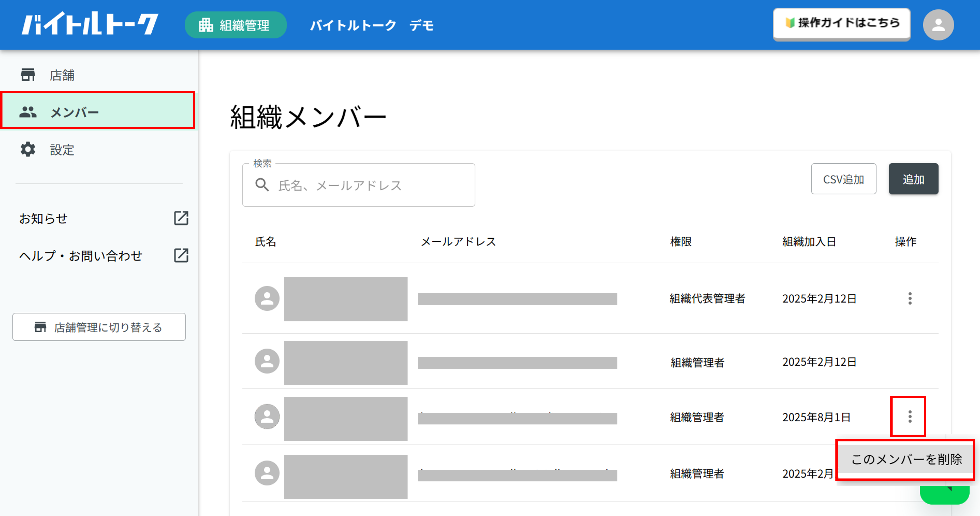Click the people icon next to メンバー
This screenshot has width=980, height=516.
coord(28,112)
